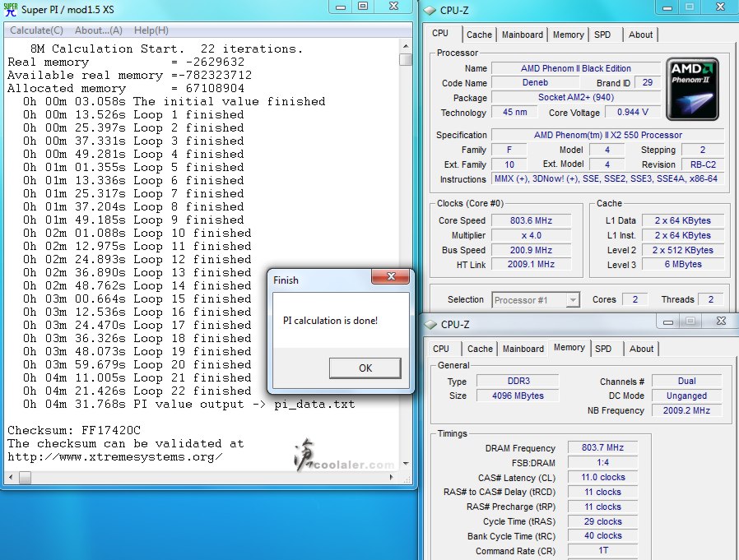Image resolution: width=739 pixels, height=560 pixels.
Task: Click the Super PI title bar icon
Action: coord(11,9)
